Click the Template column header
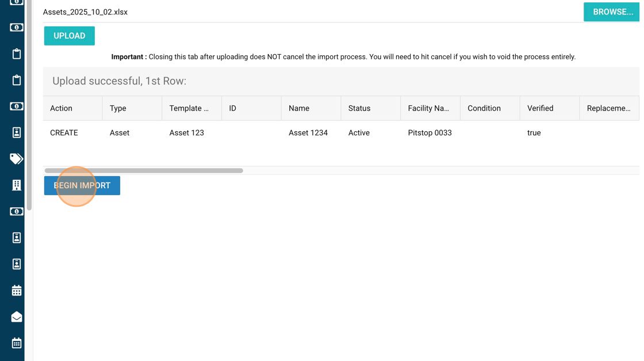 [x=189, y=108]
